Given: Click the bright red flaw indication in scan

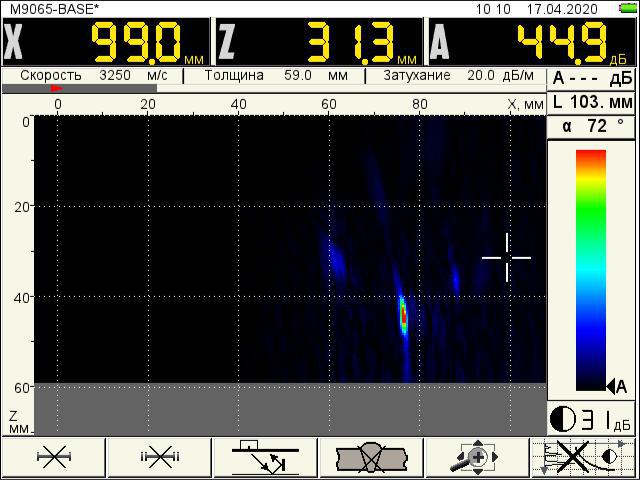Looking at the screenshot, I should click(x=404, y=315).
